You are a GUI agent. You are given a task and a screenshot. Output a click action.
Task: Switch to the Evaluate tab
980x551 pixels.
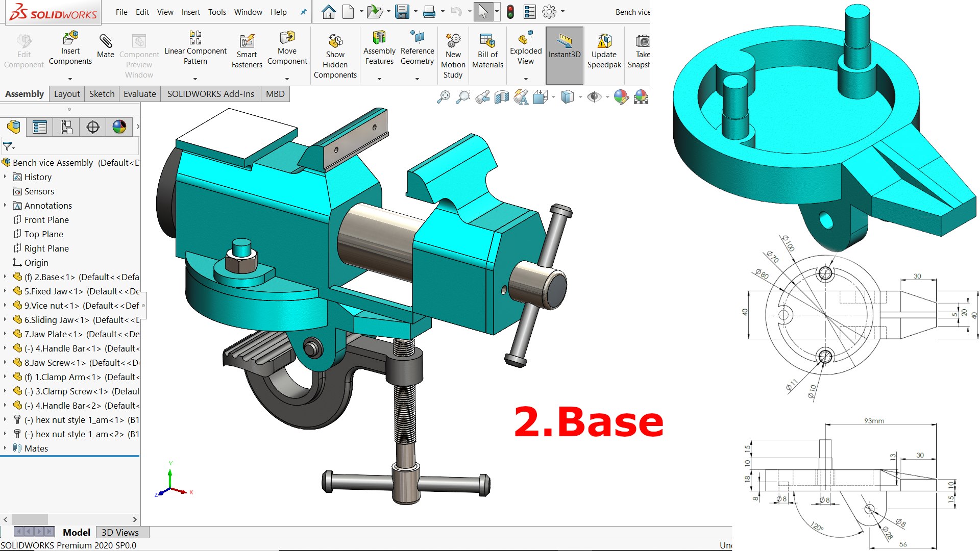(x=139, y=94)
